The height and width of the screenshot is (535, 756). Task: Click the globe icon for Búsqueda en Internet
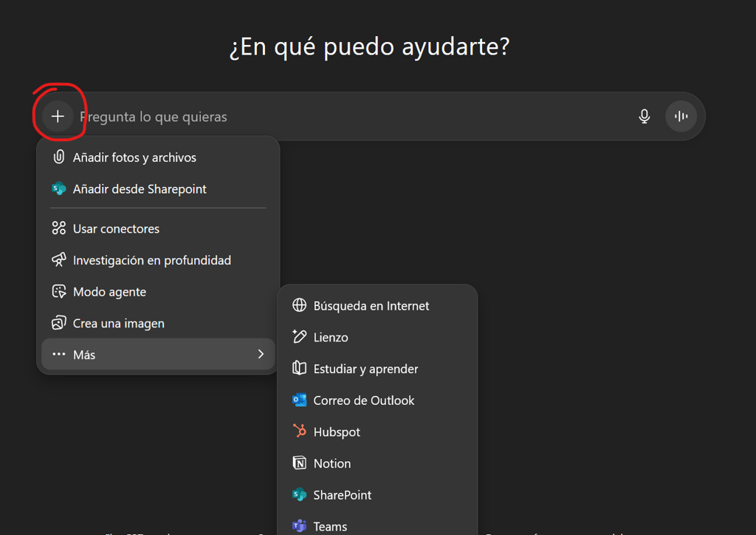[x=299, y=306]
